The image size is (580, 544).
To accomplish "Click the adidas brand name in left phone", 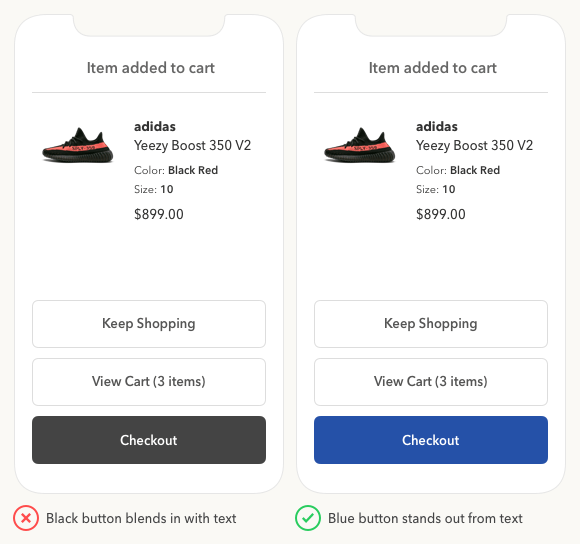I will pyautogui.click(x=155, y=126).
